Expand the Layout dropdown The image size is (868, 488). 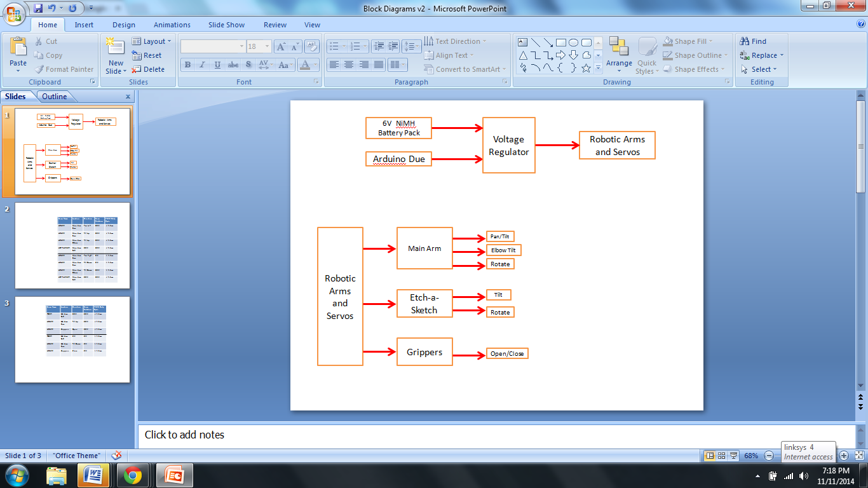153,41
